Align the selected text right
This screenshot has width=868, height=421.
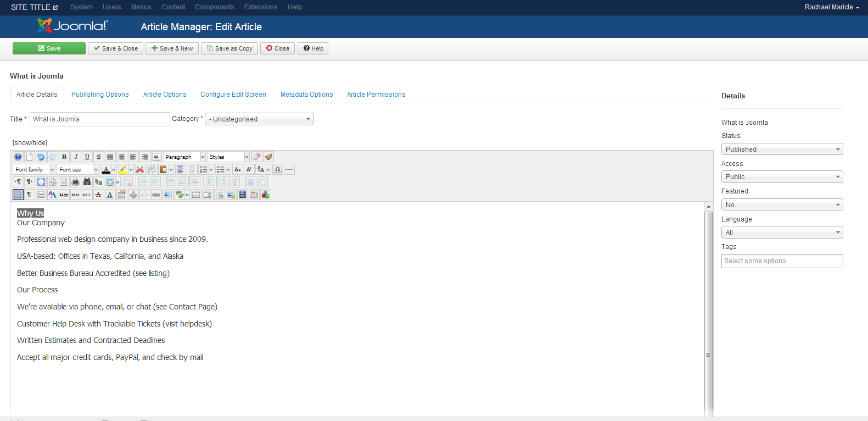[x=144, y=157]
